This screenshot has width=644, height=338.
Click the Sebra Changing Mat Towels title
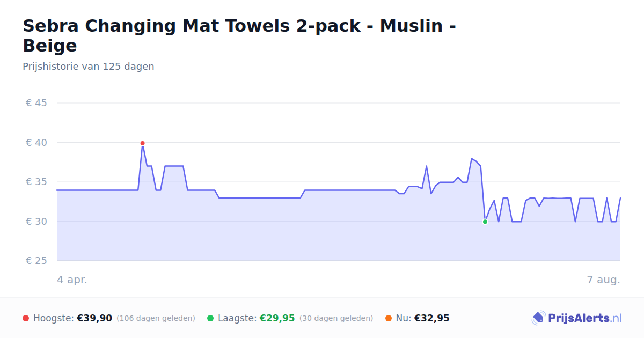click(239, 35)
